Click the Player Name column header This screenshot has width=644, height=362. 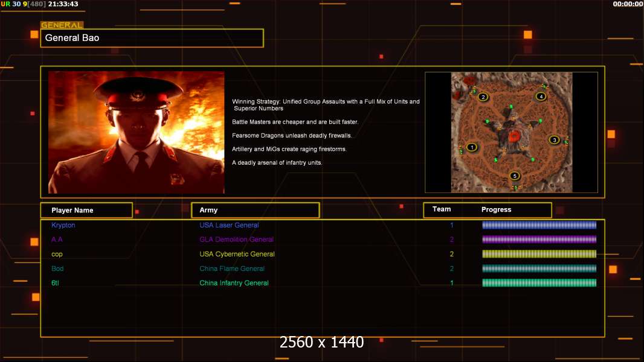point(86,211)
